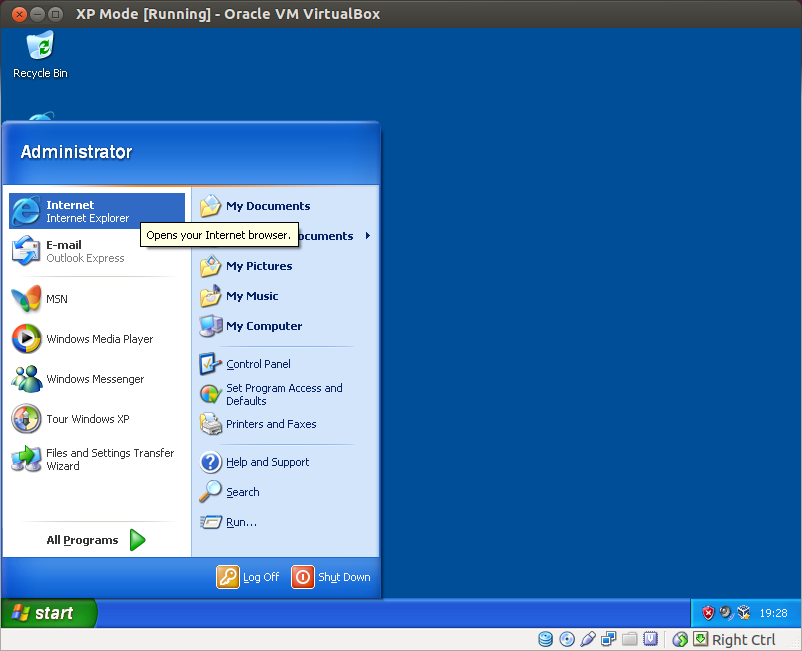The height and width of the screenshot is (651, 802).
Task: Click the Right Ctrl host key label
Action: pyautogui.click(x=744, y=640)
